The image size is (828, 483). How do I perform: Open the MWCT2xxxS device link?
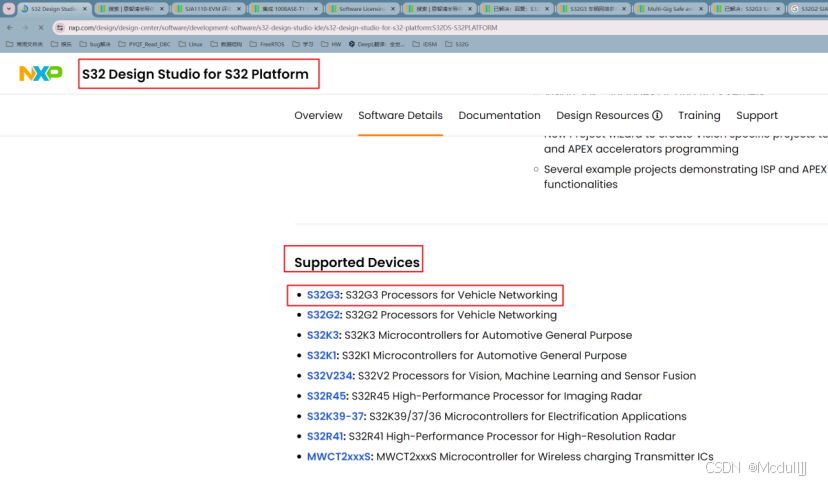[338, 457]
